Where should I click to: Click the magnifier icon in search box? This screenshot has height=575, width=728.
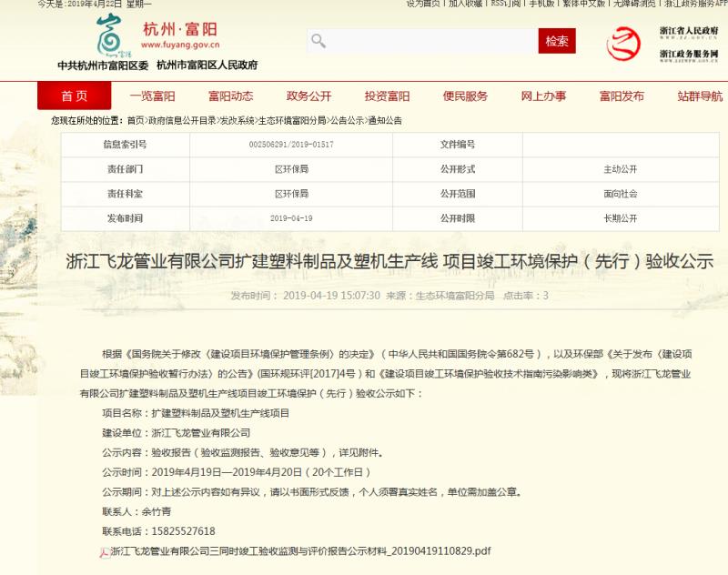coord(318,41)
